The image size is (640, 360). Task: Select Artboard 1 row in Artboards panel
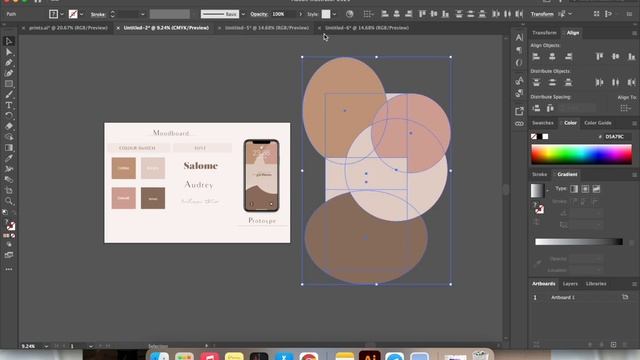[x=581, y=298]
